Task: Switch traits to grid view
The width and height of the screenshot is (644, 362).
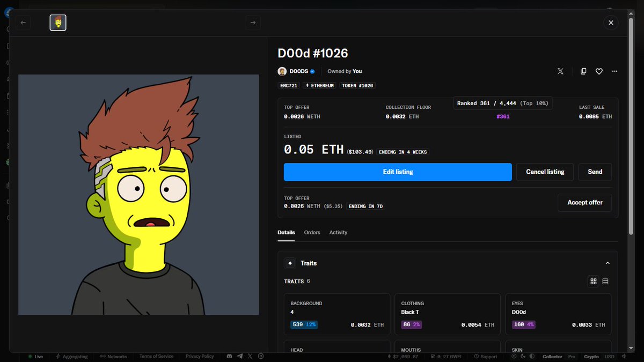Action: [x=594, y=282]
